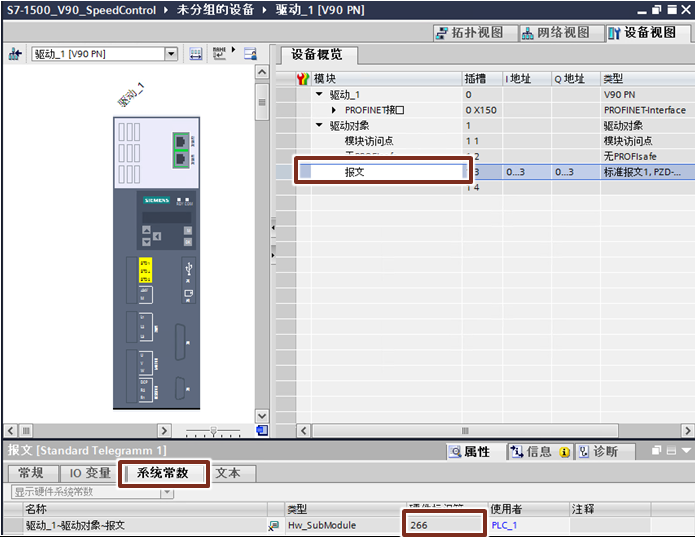Select the 文本 texts tab
Image resolution: width=695 pixels, height=539 pixels.
pyautogui.click(x=228, y=473)
